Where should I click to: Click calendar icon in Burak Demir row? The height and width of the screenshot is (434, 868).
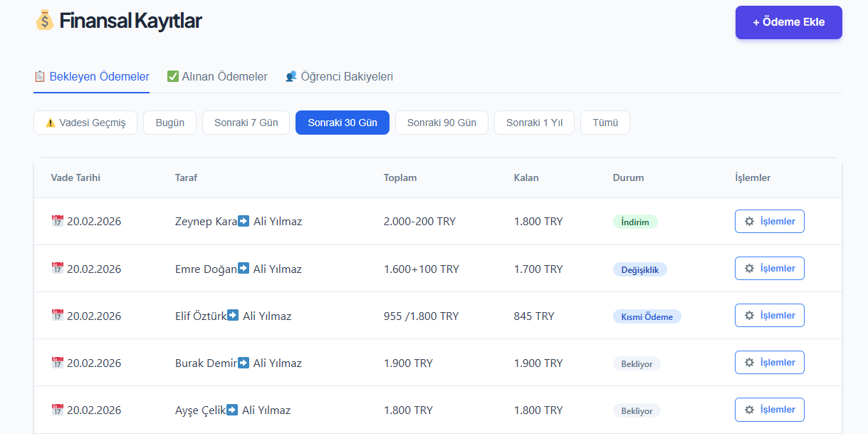tap(58, 363)
